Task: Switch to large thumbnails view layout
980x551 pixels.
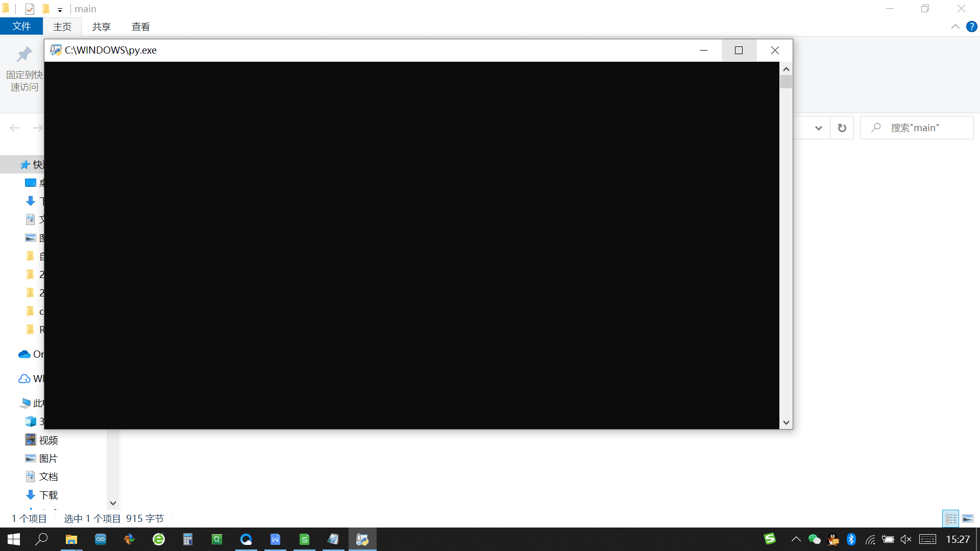Action: pos(968,518)
